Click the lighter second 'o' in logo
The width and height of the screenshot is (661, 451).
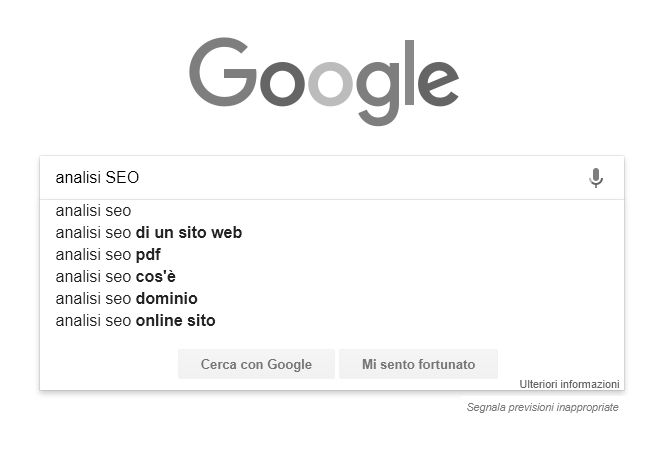tap(330, 83)
